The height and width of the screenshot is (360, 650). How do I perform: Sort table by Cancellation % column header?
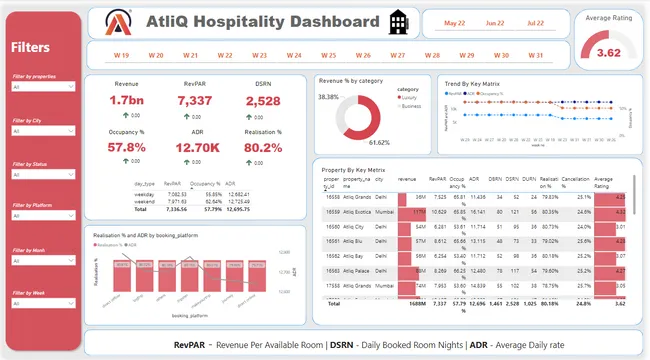point(575,182)
